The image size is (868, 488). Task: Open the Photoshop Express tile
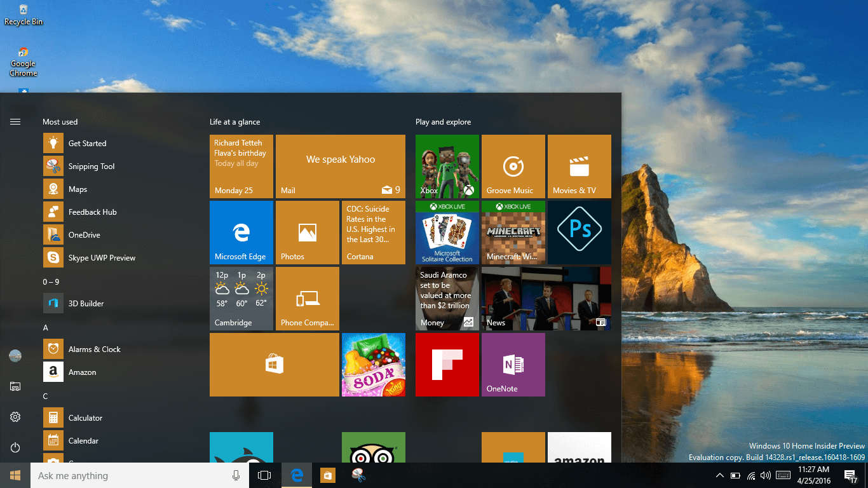(580, 233)
